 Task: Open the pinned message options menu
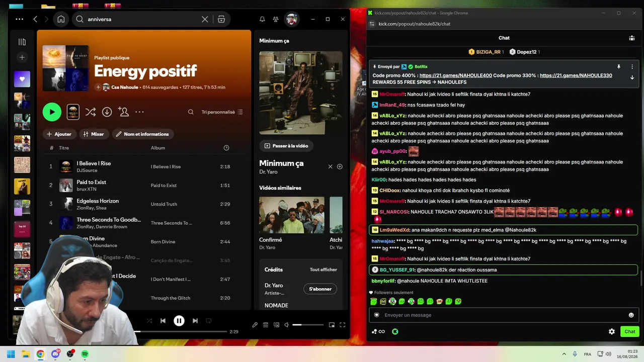click(632, 66)
